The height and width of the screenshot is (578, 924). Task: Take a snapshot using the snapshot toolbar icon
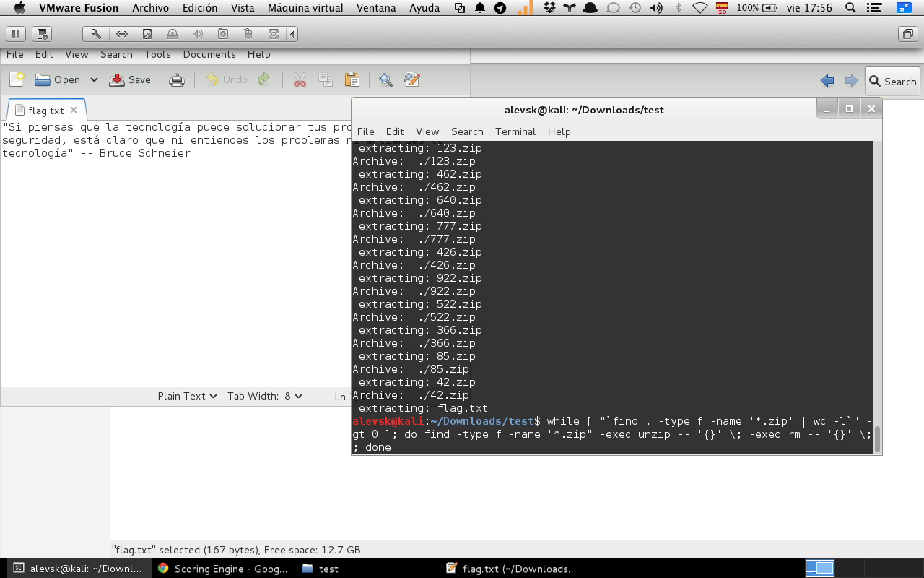click(x=42, y=33)
